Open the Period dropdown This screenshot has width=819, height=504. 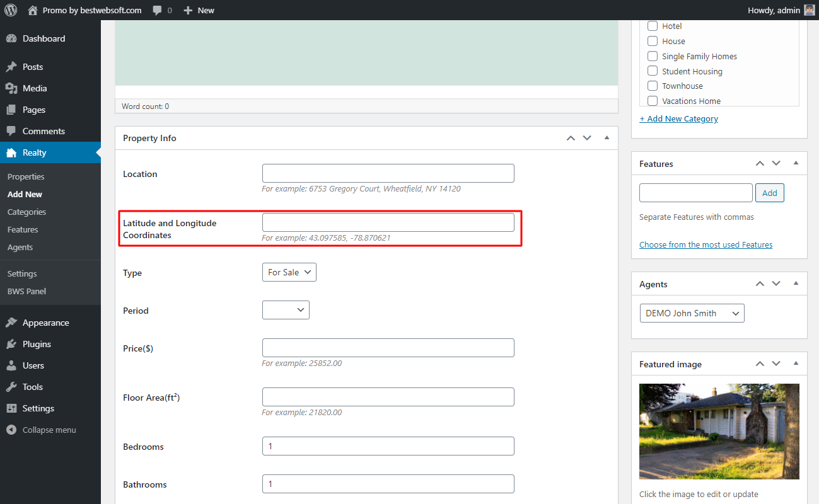(x=286, y=310)
